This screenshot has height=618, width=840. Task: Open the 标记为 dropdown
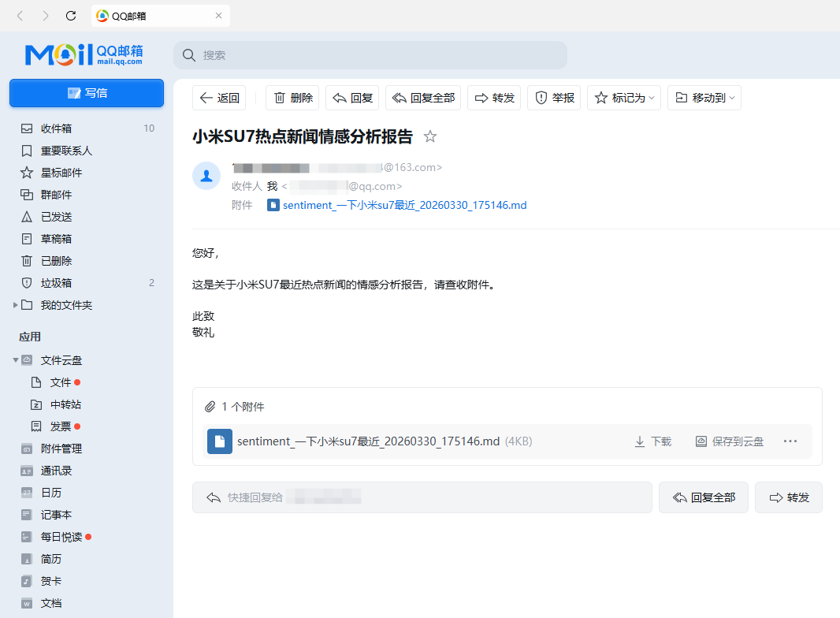624,98
